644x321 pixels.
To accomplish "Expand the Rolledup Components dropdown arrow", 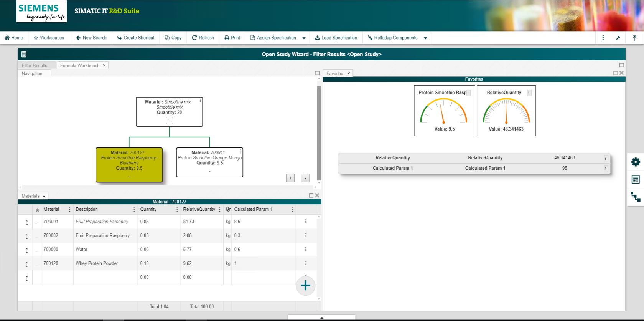I will click(x=425, y=38).
